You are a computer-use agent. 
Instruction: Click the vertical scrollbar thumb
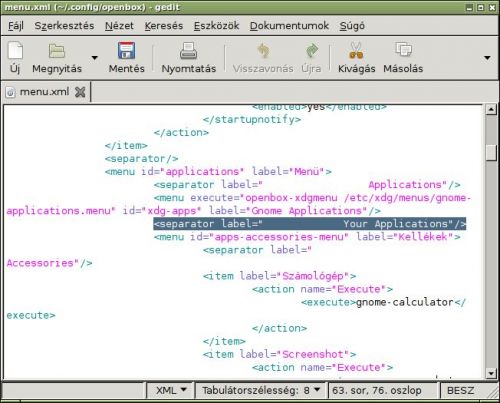click(491, 153)
